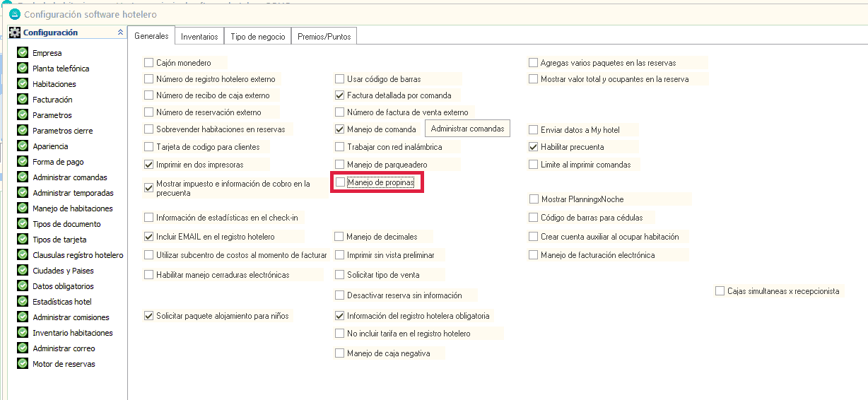Collapse the Configuración panel with double chevron
The height and width of the screenshot is (400, 868).
click(x=120, y=33)
